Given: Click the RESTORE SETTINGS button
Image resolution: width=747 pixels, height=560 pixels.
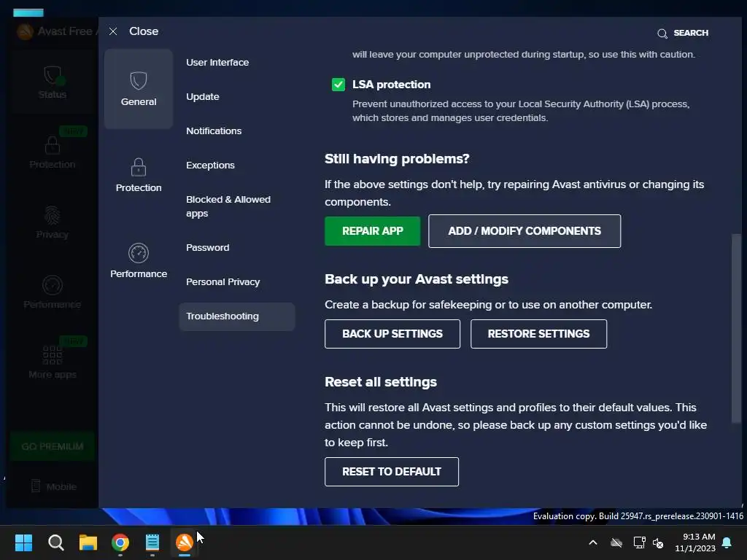Looking at the screenshot, I should point(538,334).
